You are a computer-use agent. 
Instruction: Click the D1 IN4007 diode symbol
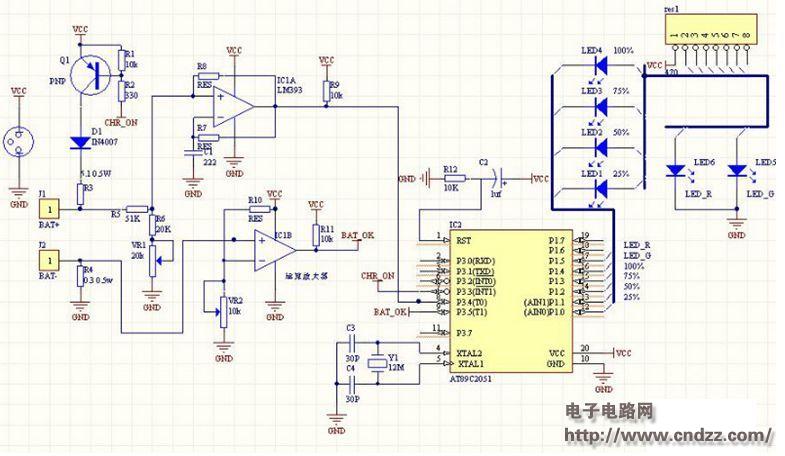(80, 143)
